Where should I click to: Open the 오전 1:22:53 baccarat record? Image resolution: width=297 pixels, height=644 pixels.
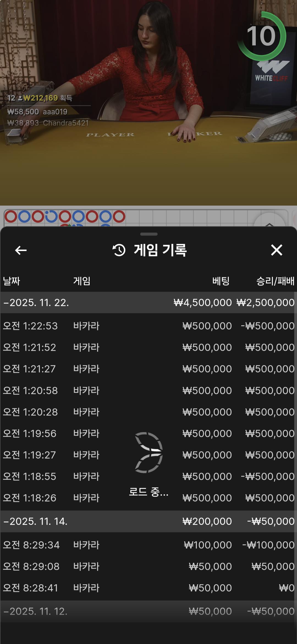pyautogui.click(x=148, y=326)
